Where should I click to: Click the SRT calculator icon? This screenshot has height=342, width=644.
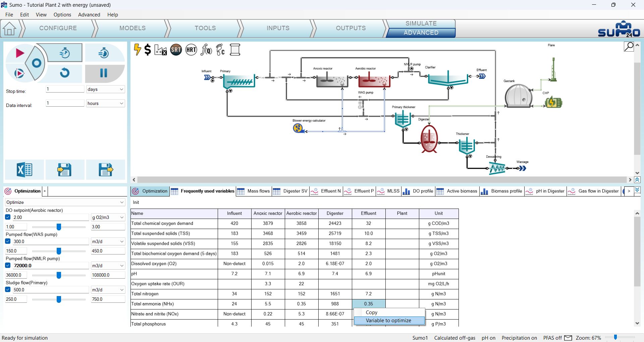(176, 50)
